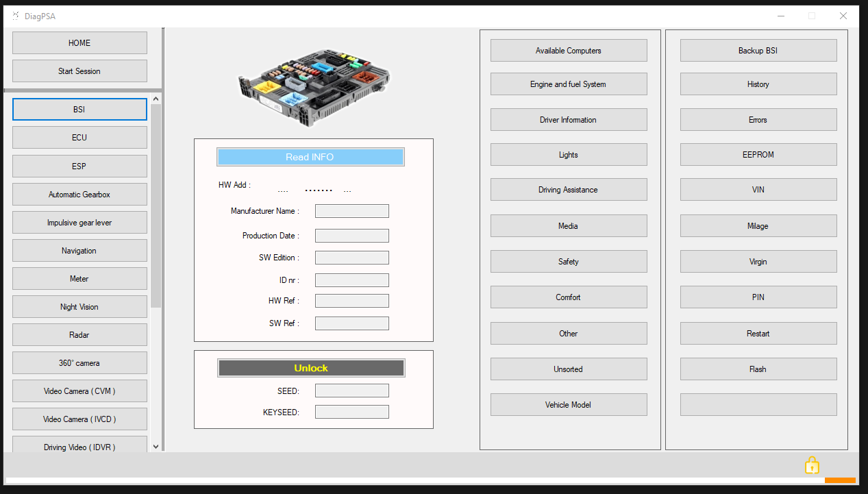The width and height of the screenshot is (868, 494).
Task: Open Video Camera ( IVCD ) module
Action: click(x=79, y=419)
